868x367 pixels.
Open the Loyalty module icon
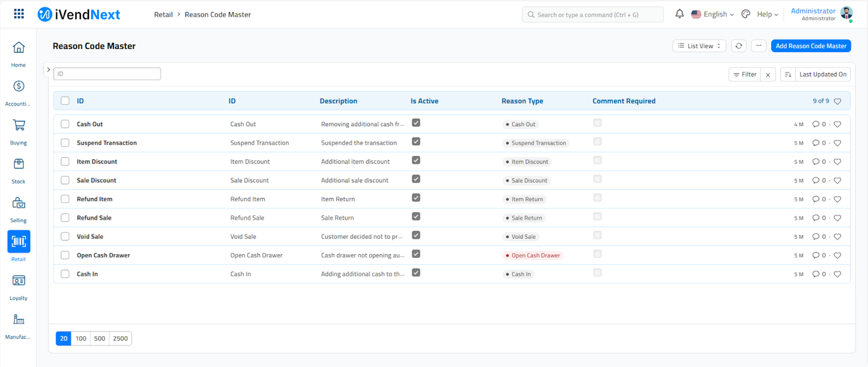pos(18,281)
